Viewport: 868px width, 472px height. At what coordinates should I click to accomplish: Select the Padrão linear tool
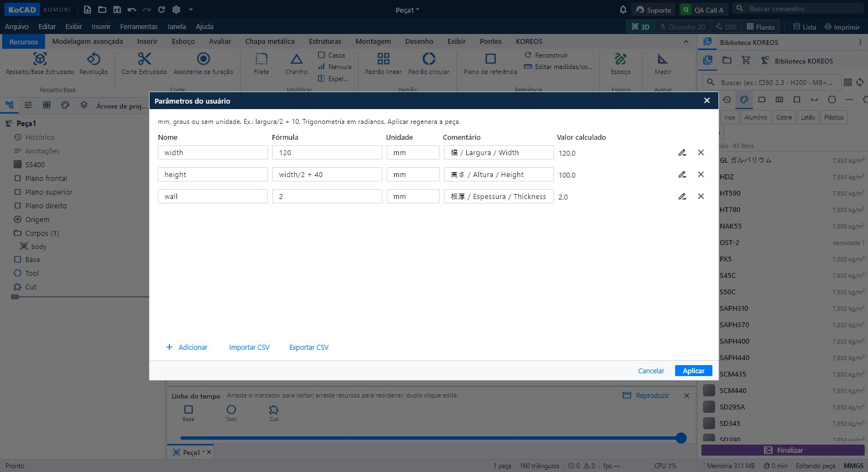pos(384,64)
